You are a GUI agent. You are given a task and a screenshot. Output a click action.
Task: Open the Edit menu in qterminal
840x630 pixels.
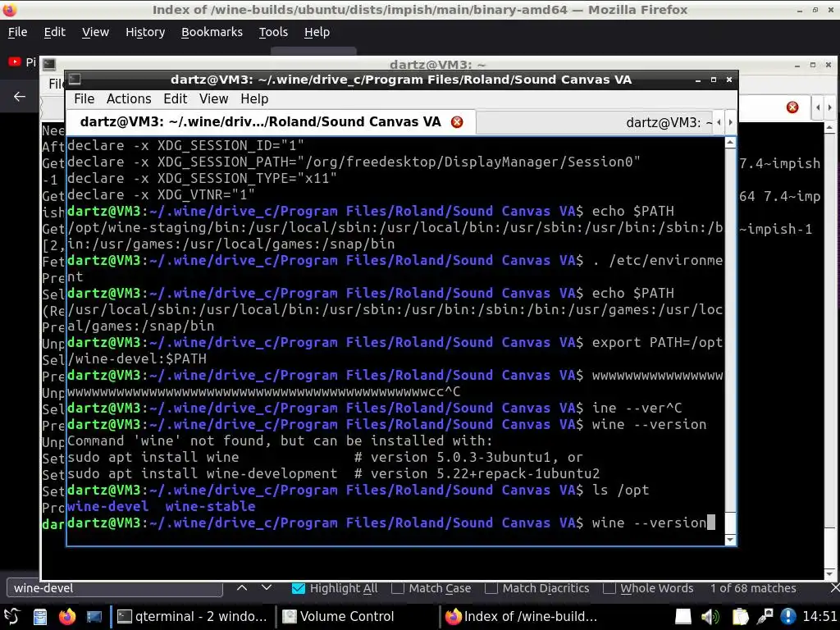click(176, 99)
